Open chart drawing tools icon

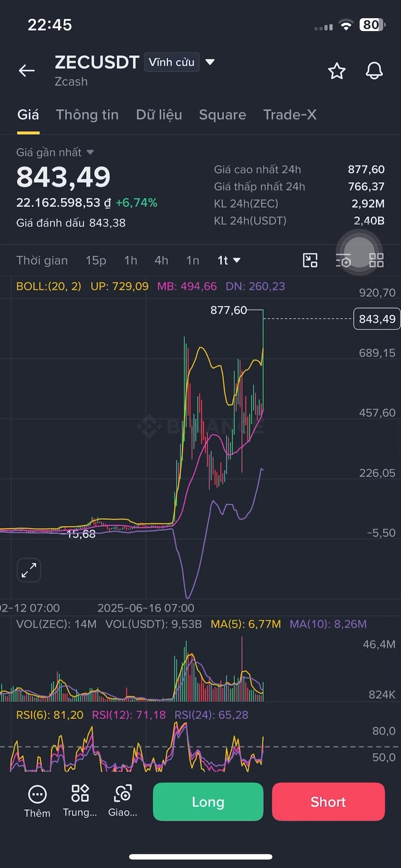coord(310,260)
